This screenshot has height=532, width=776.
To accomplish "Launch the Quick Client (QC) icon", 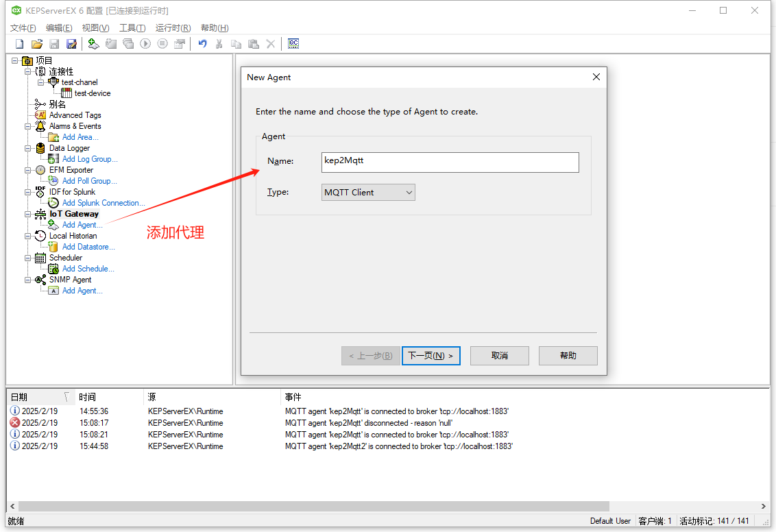I will pos(293,44).
